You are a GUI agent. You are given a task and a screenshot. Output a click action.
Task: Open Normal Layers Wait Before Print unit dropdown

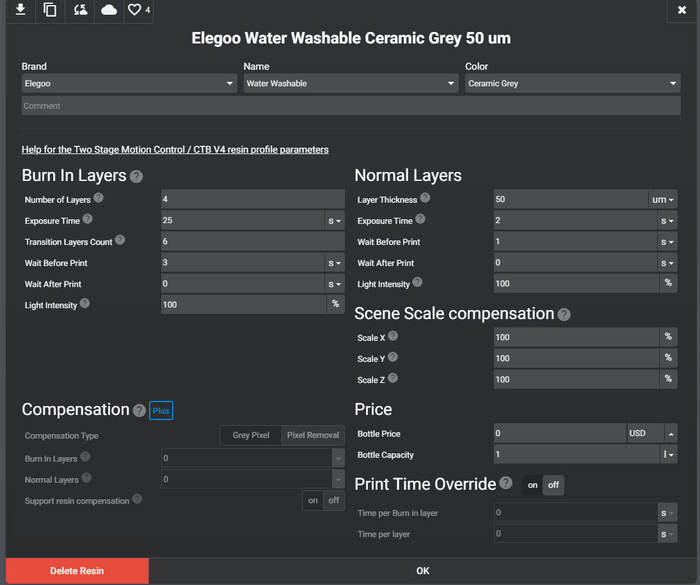[667, 242]
